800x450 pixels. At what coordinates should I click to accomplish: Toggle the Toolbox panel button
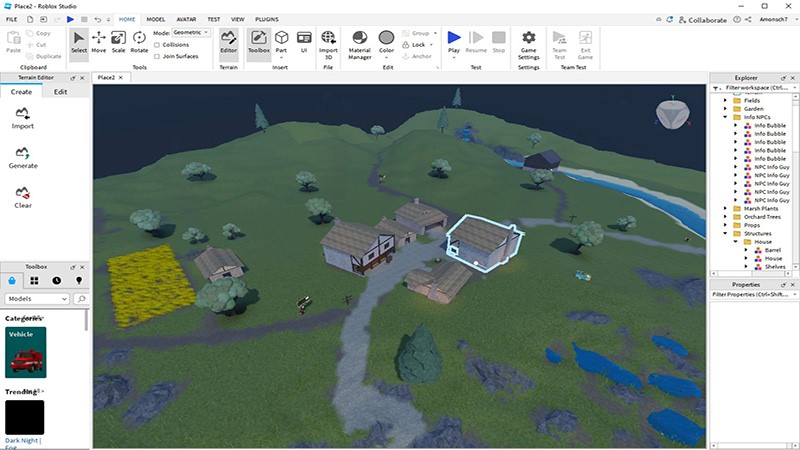tap(259, 42)
